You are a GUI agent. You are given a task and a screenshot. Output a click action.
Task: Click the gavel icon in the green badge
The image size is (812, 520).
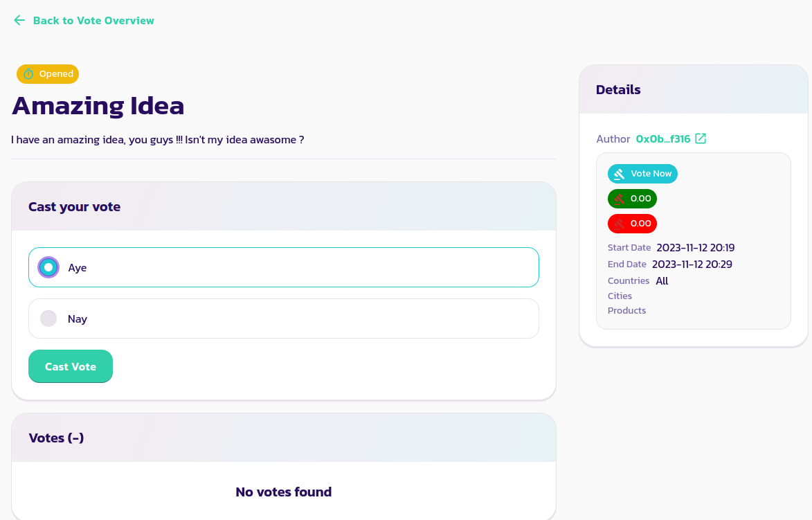coord(619,199)
